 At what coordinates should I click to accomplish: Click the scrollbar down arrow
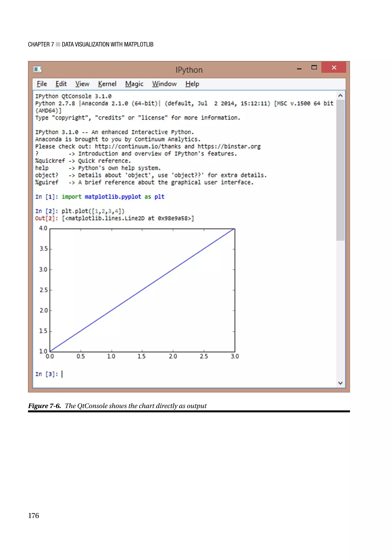coord(340,383)
